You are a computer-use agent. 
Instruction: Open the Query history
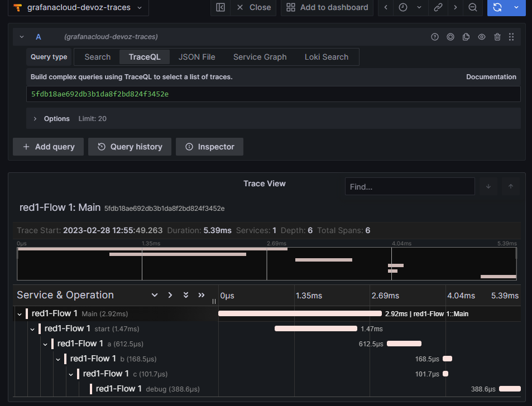pos(130,147)
